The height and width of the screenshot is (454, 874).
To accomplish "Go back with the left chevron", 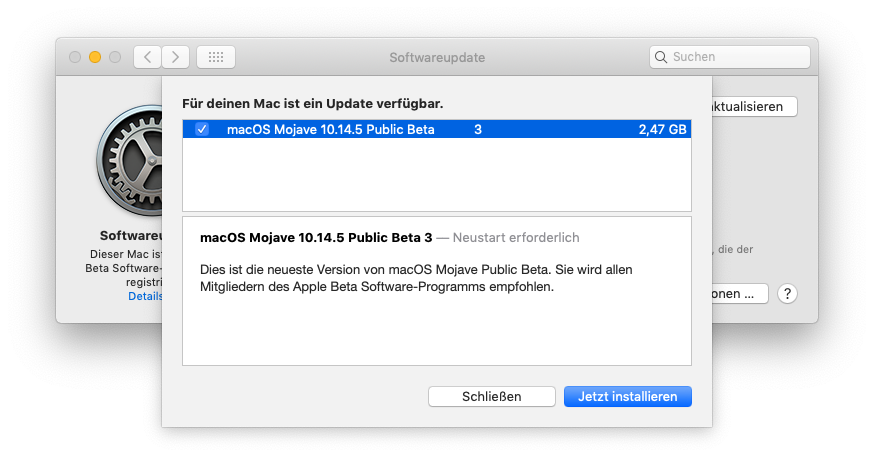I will (x=147, y=57).
